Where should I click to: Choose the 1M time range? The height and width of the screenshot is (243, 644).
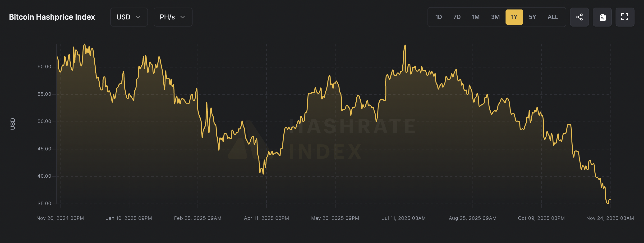(475, 17)
